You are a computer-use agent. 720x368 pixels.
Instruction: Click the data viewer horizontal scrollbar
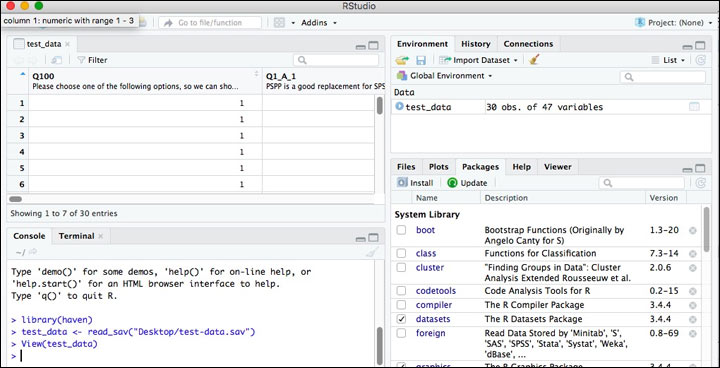(16, 199)
